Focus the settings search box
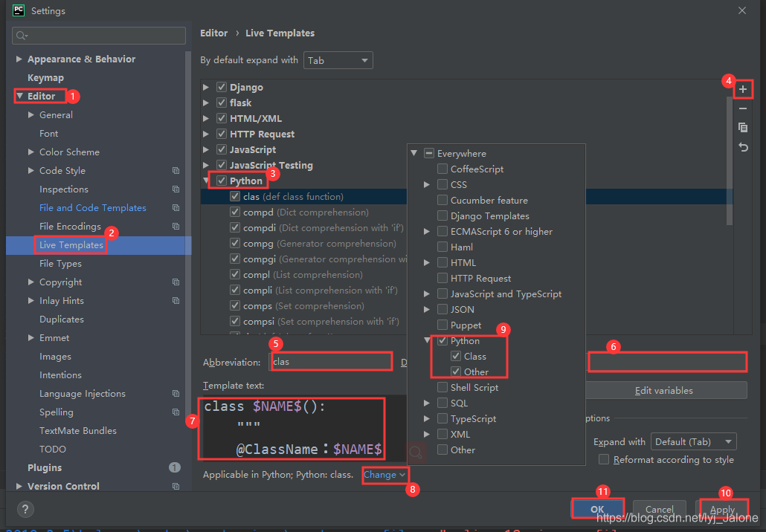The width and height of the screenshot is (766, 532). pos(99,36)
